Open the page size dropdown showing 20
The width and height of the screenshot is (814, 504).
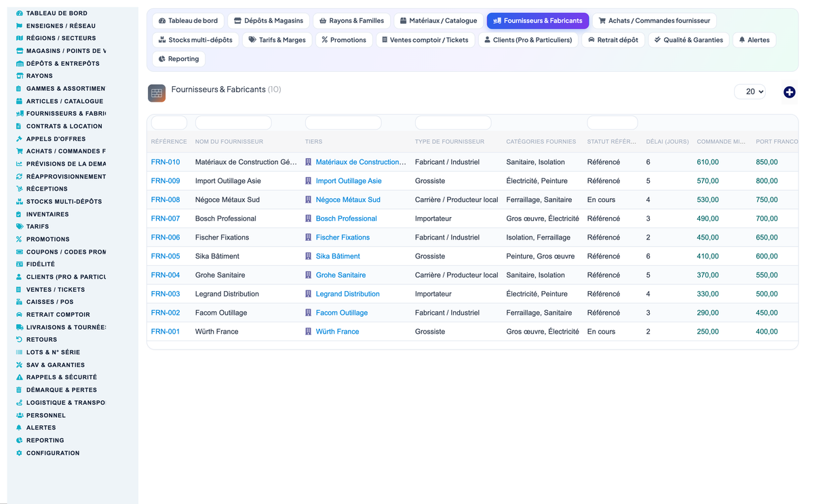[x=750, y=92]
